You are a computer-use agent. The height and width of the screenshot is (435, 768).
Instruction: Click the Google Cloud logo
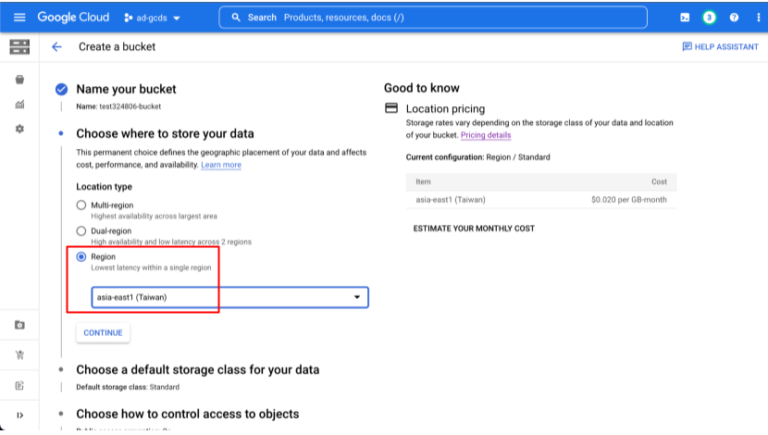[x=73, y=18]
